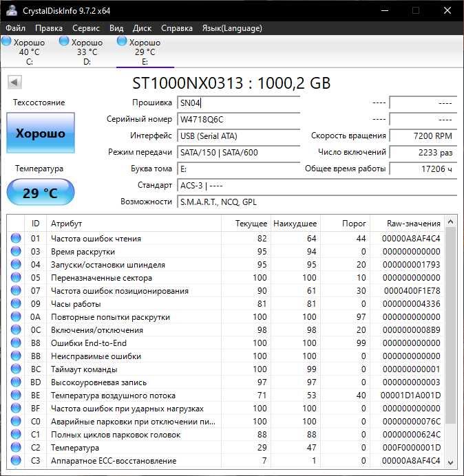Click the Прошивка field showing SN04
Image resolution: width=464 pixels, height=476 pixels.
(238, 103)
